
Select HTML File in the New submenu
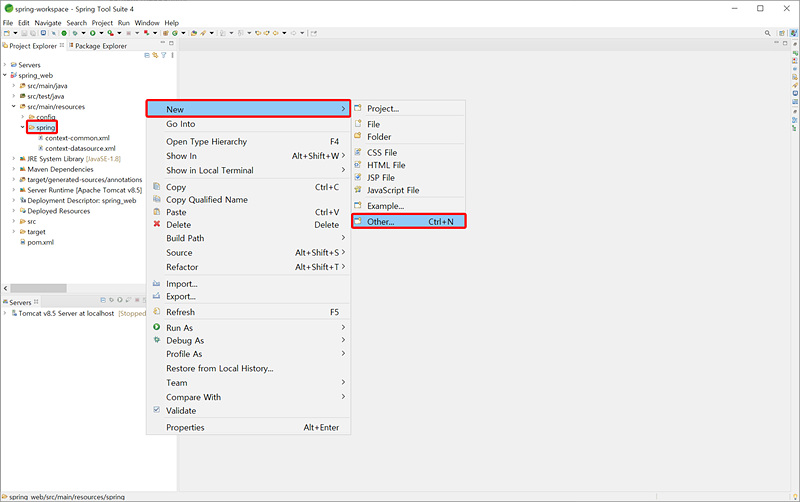[x=409, y=165]
